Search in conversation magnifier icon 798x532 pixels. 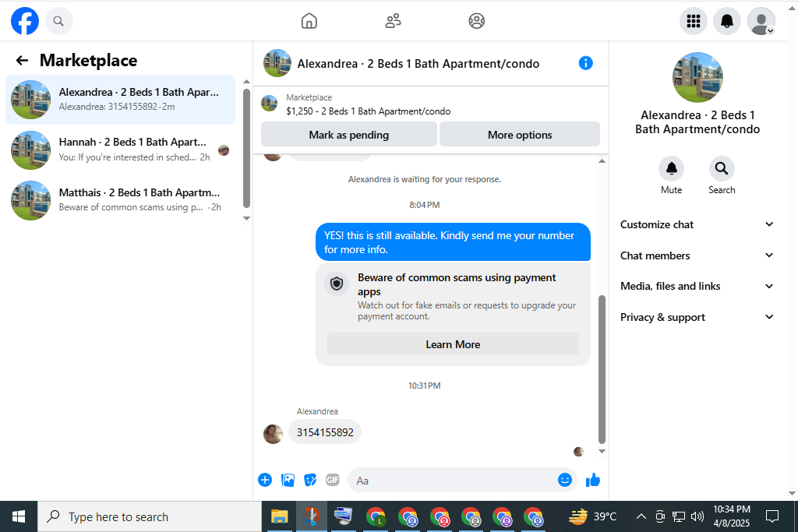721,169
